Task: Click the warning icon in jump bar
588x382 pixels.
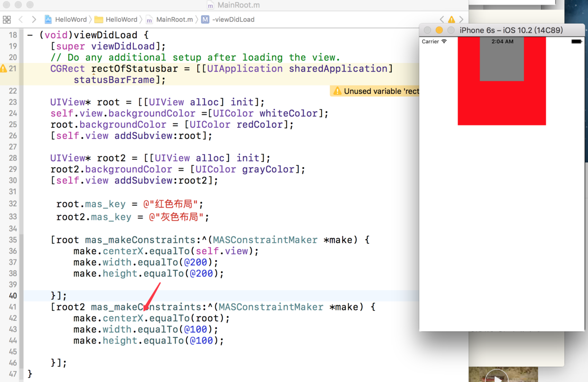Action: click(451, 19)
